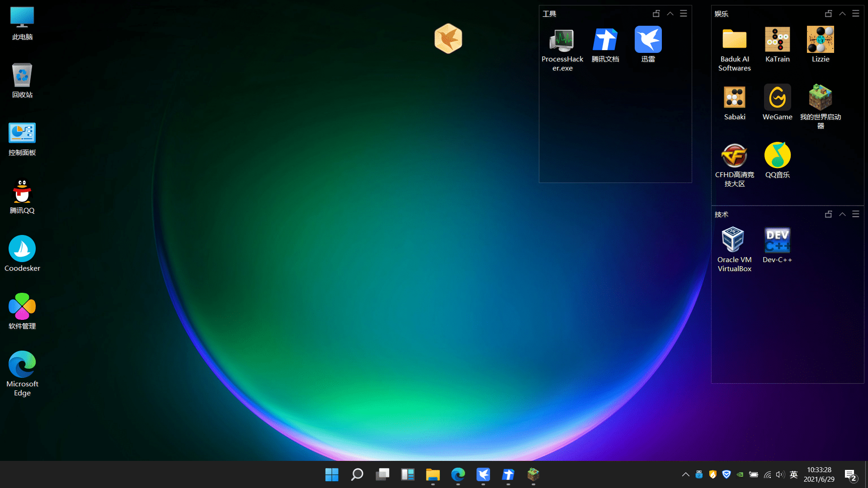Click the floating hexagon bird widget

pyautogui.click(x=448, y=38)
